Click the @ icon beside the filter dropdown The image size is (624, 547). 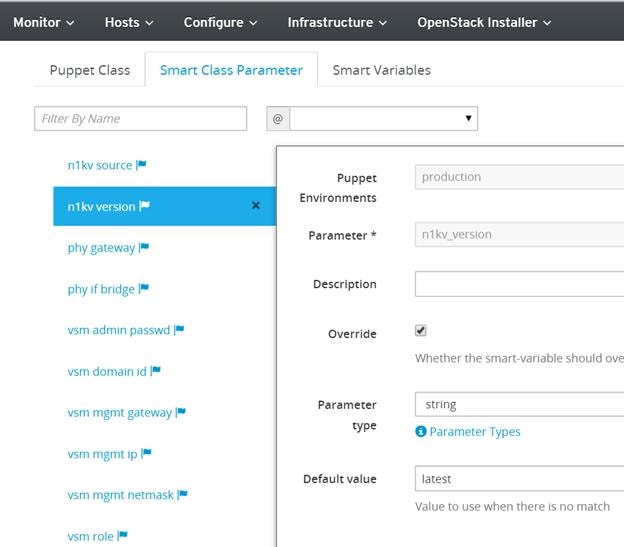click(x=278, y=119)
